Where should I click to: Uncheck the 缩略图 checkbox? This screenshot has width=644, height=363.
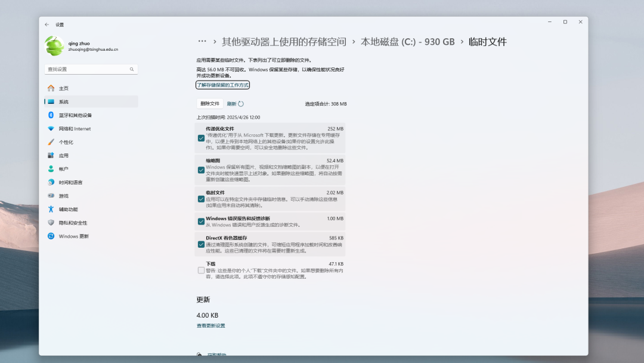click(x=202, y=170)
